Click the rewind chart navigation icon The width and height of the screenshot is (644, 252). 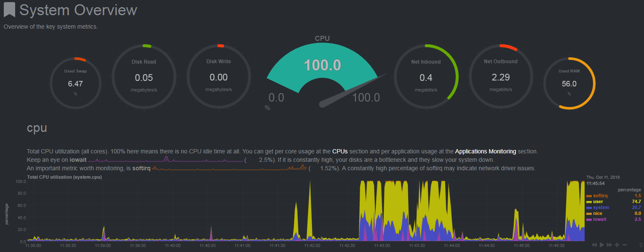click(594, 245)
